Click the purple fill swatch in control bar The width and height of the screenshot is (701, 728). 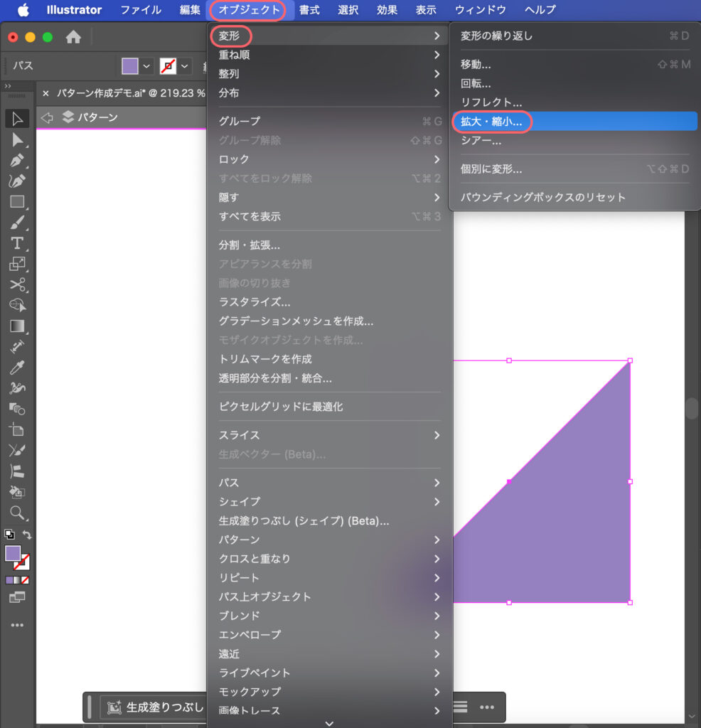coord(129,66)
